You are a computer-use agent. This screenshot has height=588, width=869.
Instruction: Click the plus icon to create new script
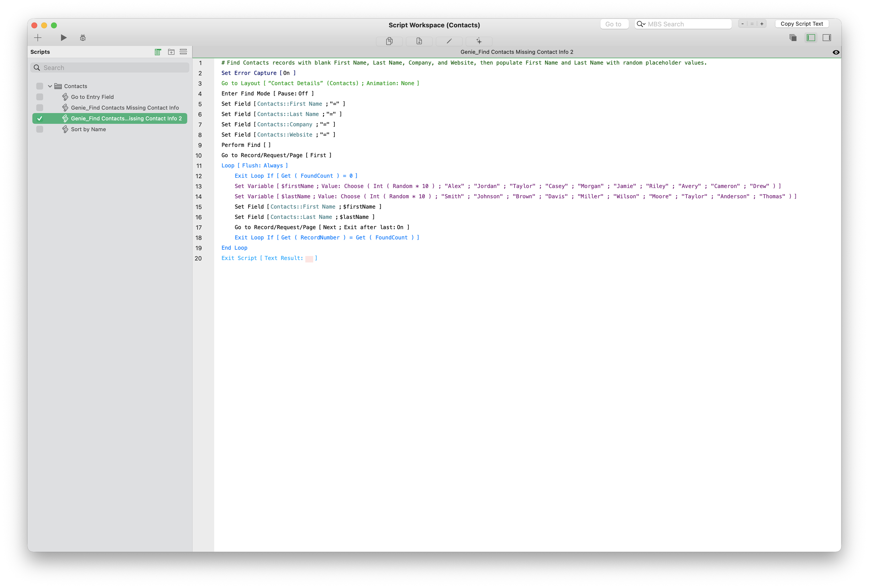click(38, 38)
